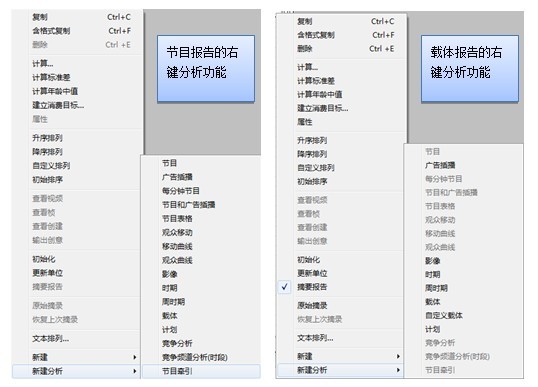Choose 复制 in 载体报告 context menu

(305, 21)
